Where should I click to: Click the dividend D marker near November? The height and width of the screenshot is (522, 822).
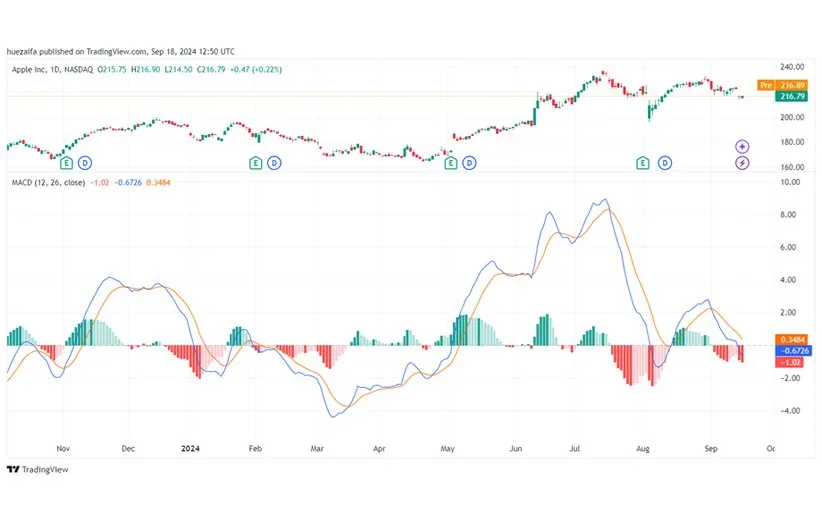click(85, 161)
